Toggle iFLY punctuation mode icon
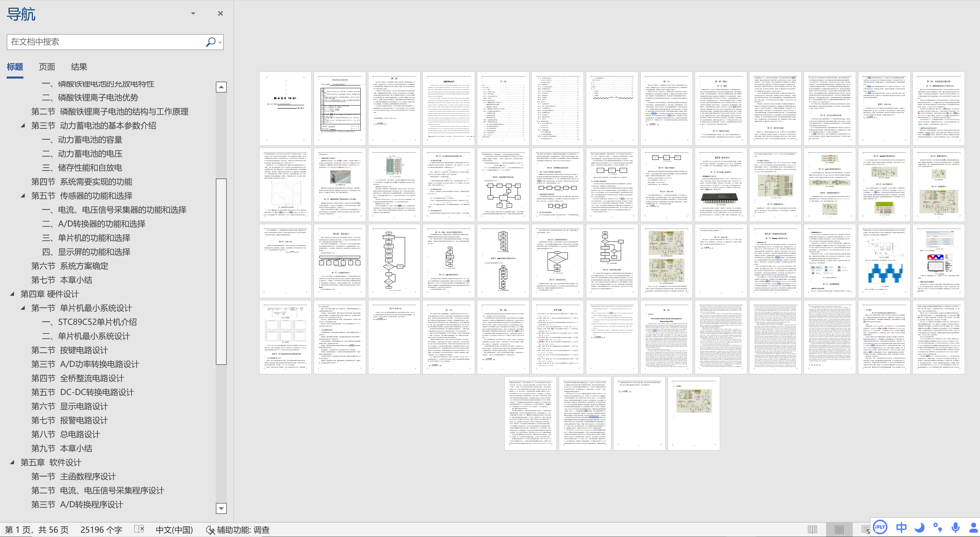 pyautogui.click(x=938, y=528)
